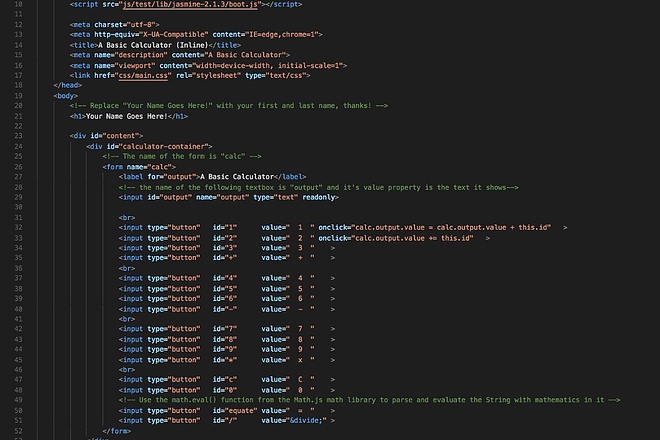
Task: Click the input with id="9"
Action: click(x=226, y=349)
